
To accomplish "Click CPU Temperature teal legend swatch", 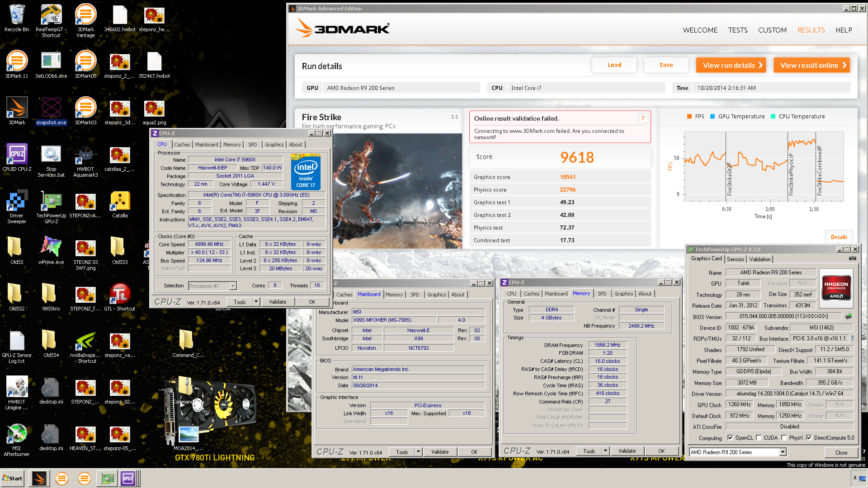I will [773, 116].
